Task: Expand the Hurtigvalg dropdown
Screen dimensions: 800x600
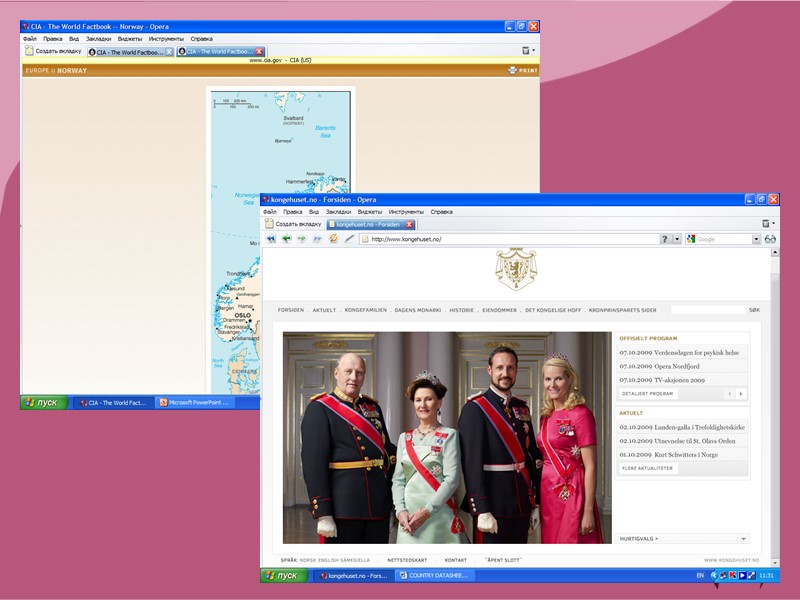Action: [x=743, y=539]
